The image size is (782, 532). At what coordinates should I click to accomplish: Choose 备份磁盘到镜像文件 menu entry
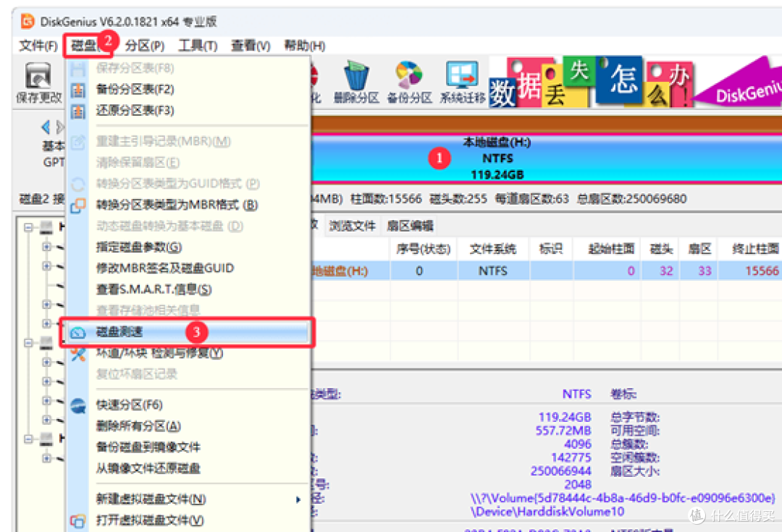(x=148, y=447)
